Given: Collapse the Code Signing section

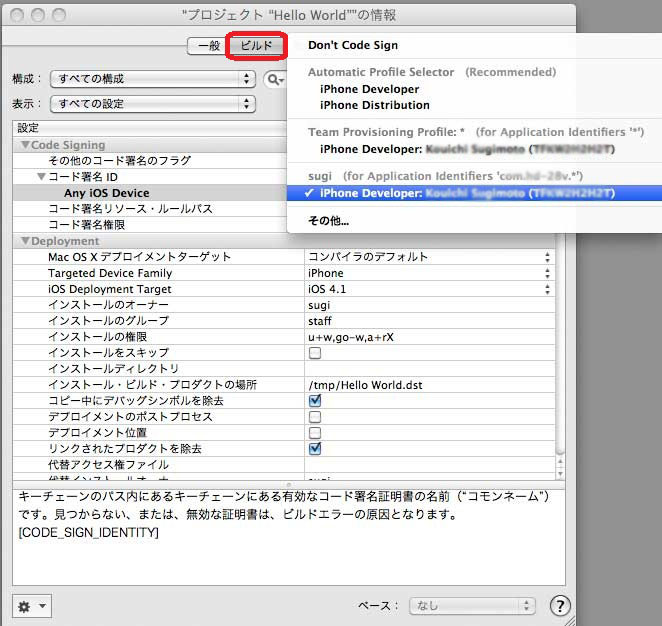Looking at the screenshot, I should click(x=25, y=145).
